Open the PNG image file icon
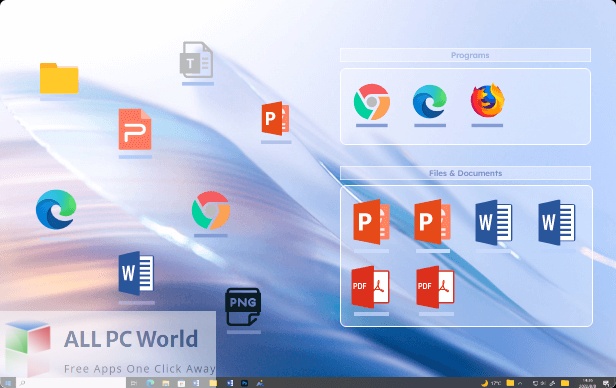 tap(243, 307)
